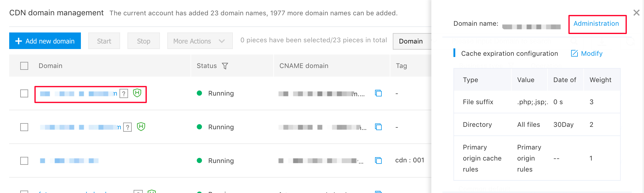Screen dimensions: 644x193
Task: Click the green HTTPS shield on first domain
Action: point(137,93)
